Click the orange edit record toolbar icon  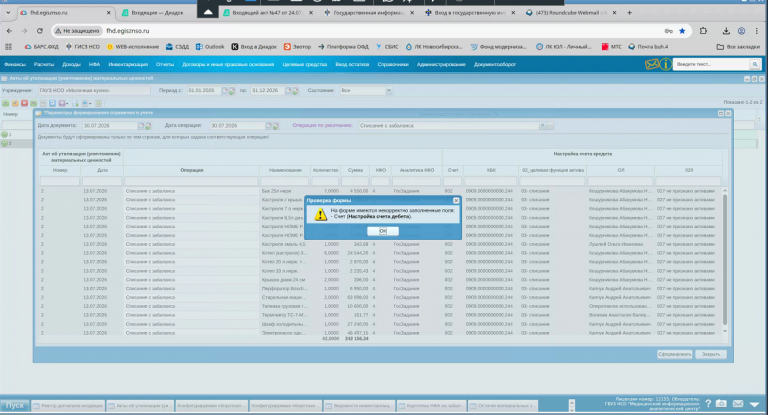pyautogui.click(x=15, y=103)
